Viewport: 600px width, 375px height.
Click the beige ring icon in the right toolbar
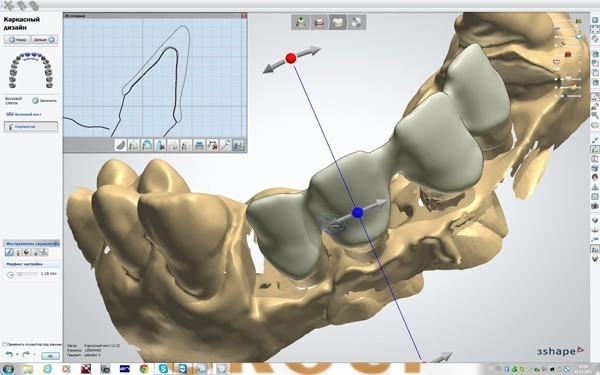pyautogui.click(x=595, y=125)
